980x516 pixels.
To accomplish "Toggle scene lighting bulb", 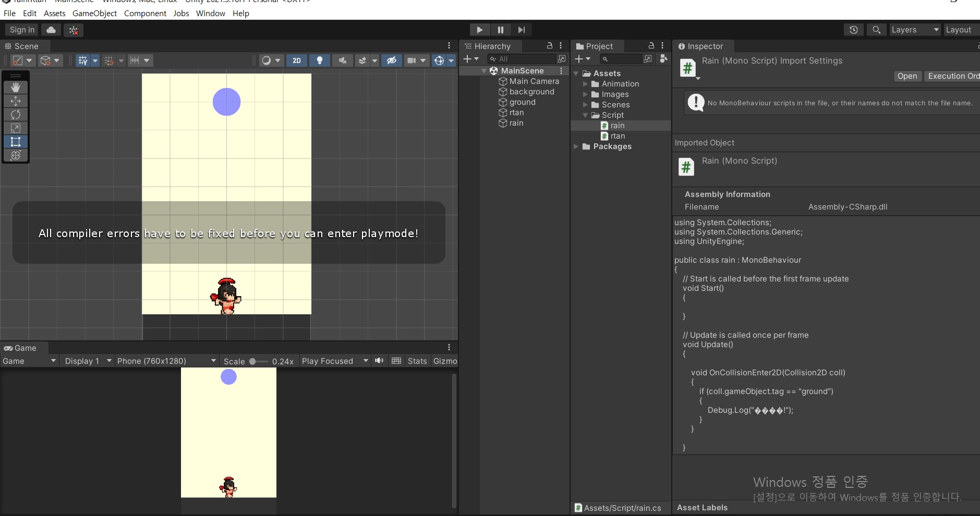I will [320, 60].
